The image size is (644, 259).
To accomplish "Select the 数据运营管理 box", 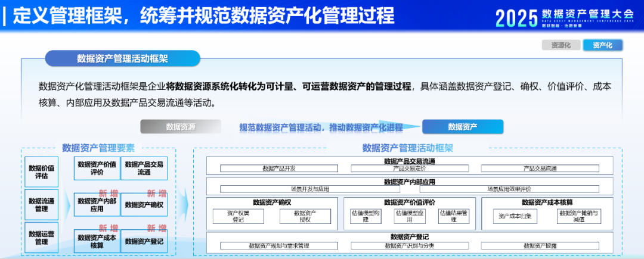I will coord(42,238).
